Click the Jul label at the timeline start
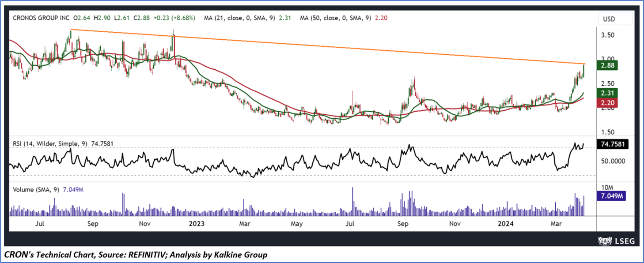Viewport: 644px width, 263px height. tap(40, 224)
